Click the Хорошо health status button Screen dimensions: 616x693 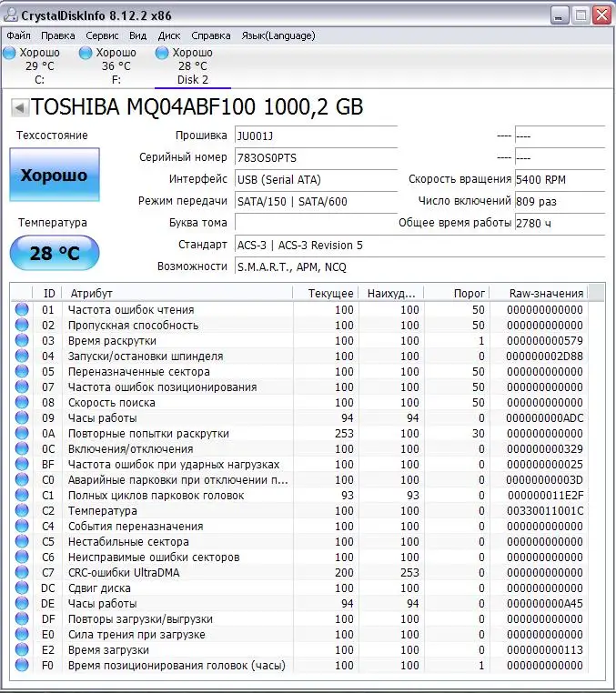(55, 175)
